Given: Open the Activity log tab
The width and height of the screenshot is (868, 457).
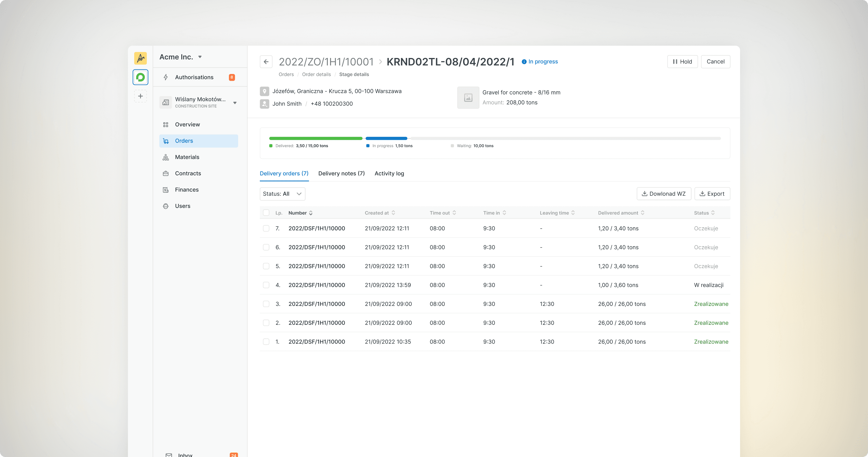Looking at the screenshot, I should pos(389,173).
